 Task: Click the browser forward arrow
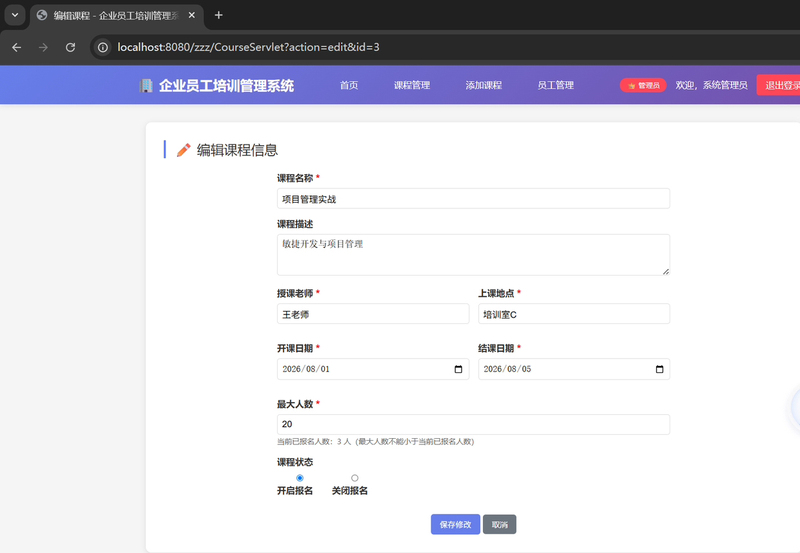(43, 47)
